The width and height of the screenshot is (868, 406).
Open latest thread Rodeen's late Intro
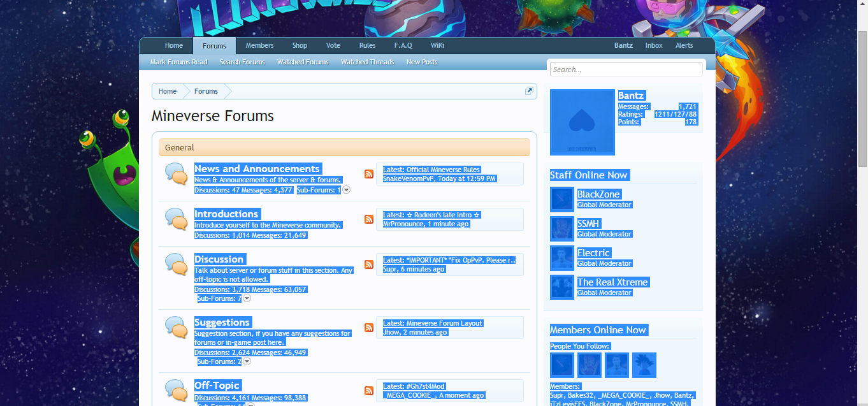pos(443,215)
